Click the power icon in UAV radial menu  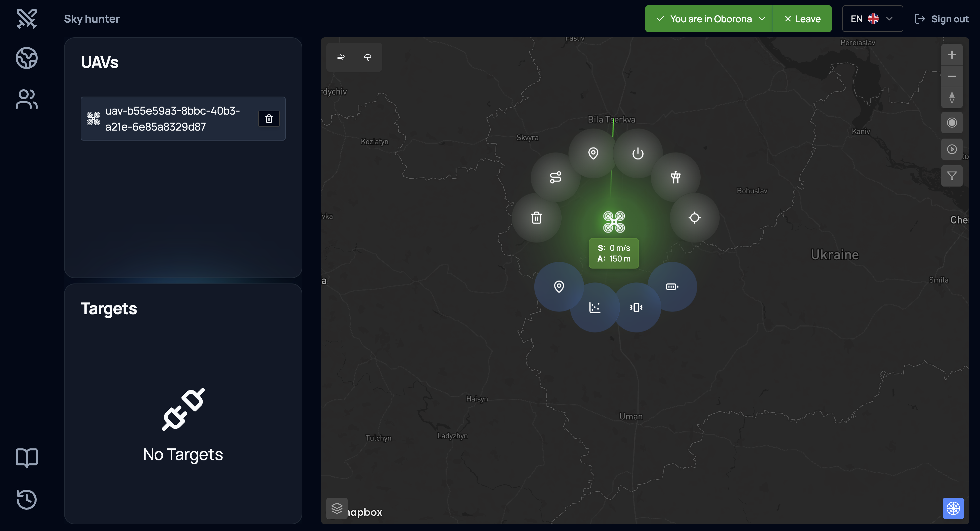pyautogui.click(x=638, y=154)
